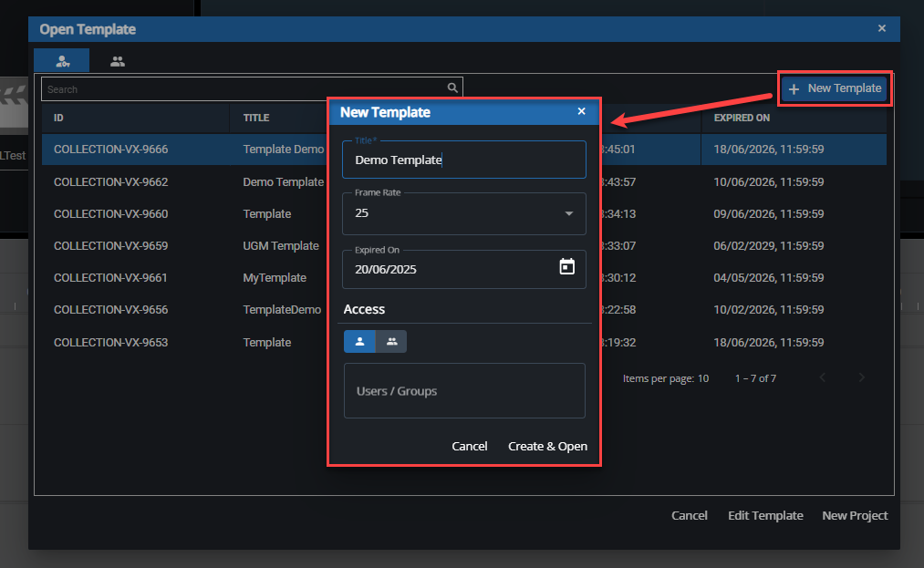Screen dimensions: 924x568
Task: Close the Open Template window
Action: [x=881, y=28]
